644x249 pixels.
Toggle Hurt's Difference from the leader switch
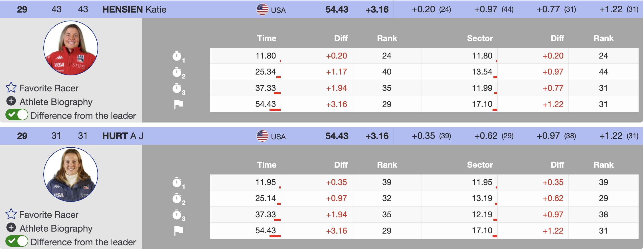tap(17, 241)
